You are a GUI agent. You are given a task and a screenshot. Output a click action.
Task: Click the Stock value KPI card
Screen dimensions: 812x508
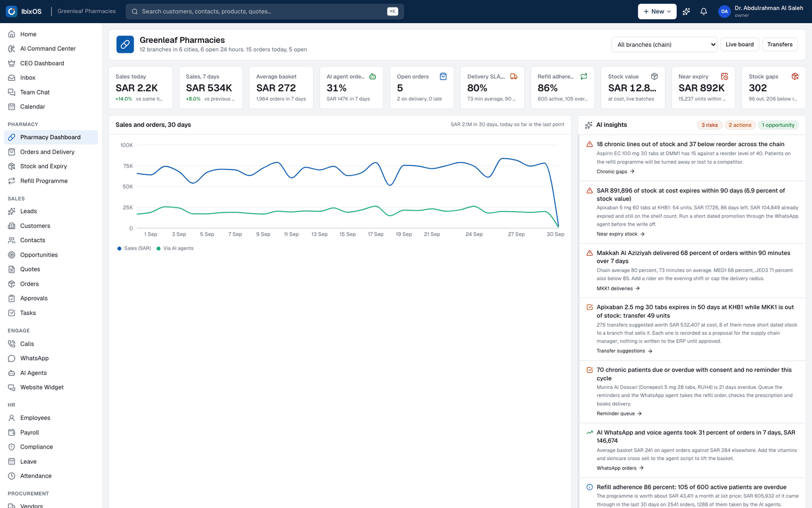(633, 87)
